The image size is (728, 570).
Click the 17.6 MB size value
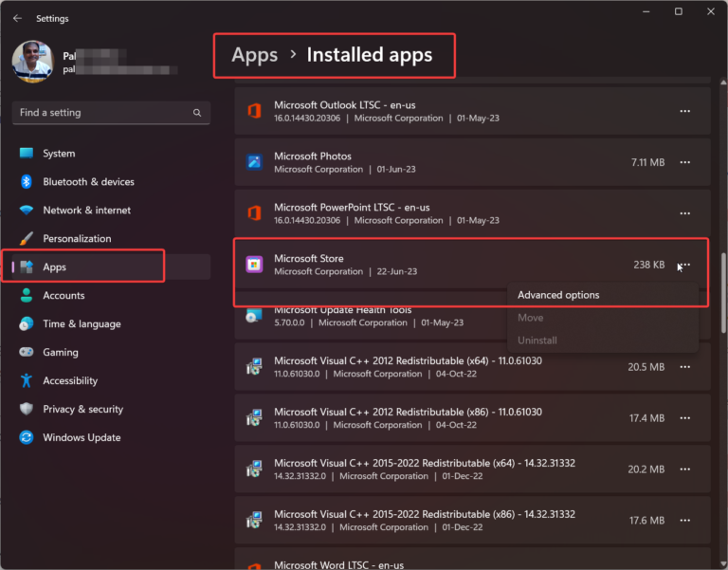coord(646,521)
